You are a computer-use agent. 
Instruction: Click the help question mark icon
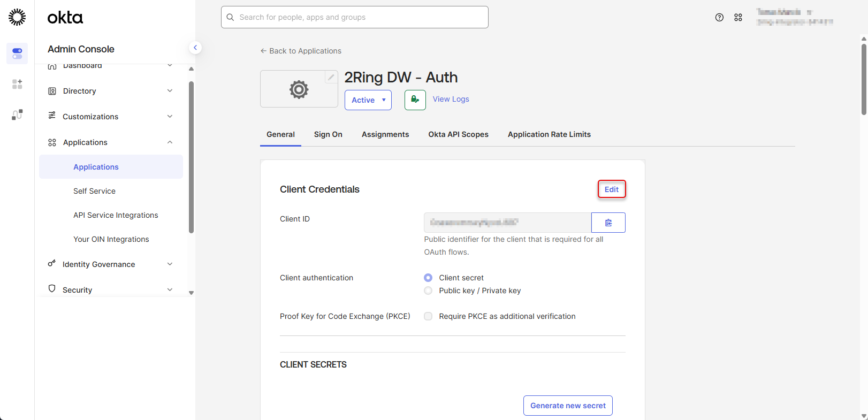[x=719, y=18]
